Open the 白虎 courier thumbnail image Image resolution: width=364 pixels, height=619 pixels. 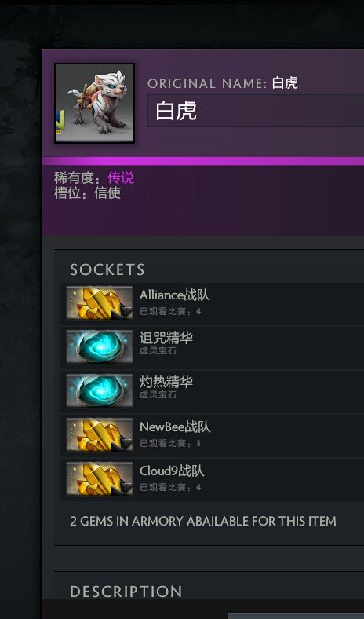(95, 103)
